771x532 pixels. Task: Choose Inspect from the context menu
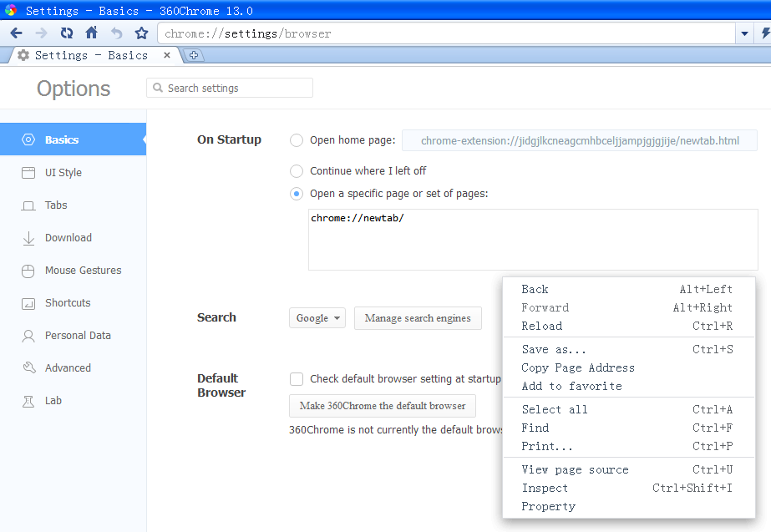point(628,489)
